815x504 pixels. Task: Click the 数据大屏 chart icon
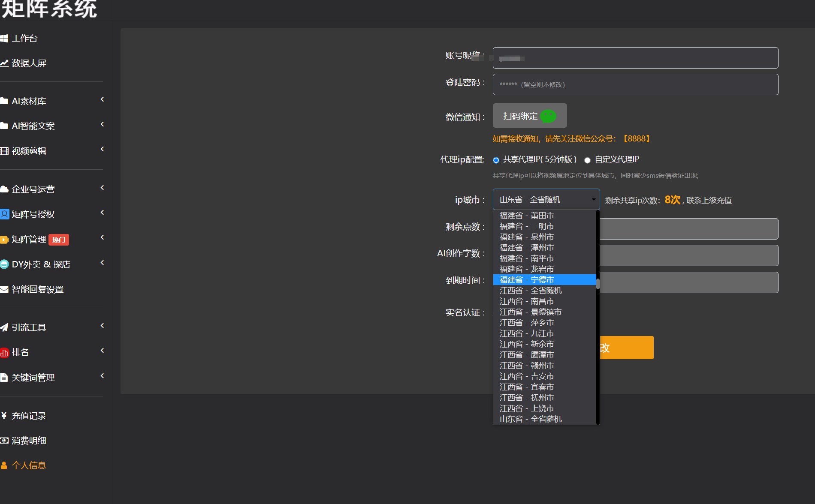[4, 63]
